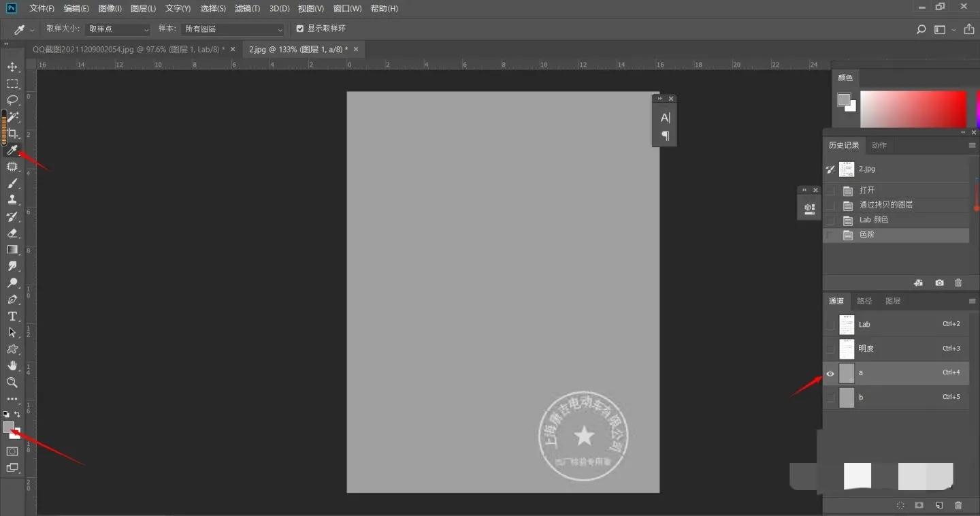Select the 通过拷贝的图层 history state
The image size is (980, 516).
896,205
